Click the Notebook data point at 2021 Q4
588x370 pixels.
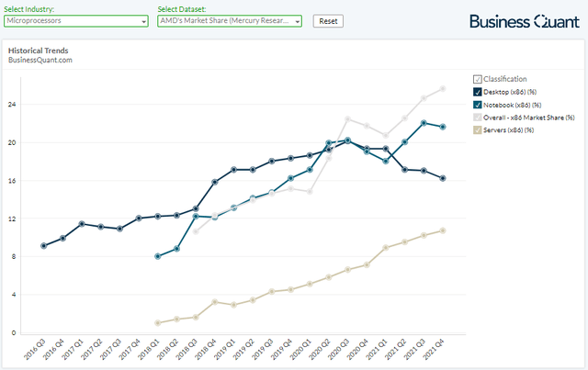[443, 127]
